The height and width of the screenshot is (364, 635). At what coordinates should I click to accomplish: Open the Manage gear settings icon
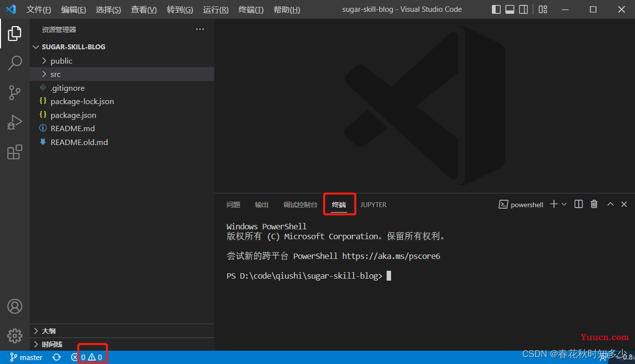coord(15,336)
